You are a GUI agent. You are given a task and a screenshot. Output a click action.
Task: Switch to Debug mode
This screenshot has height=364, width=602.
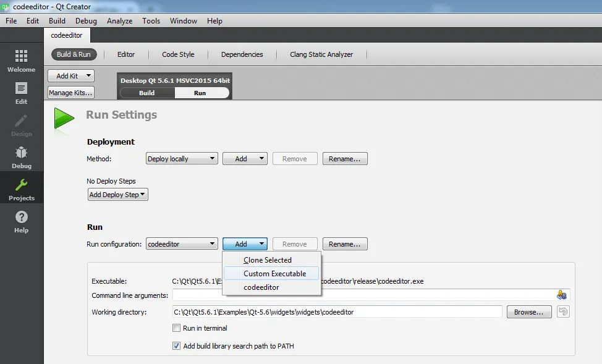pos(22,158)
